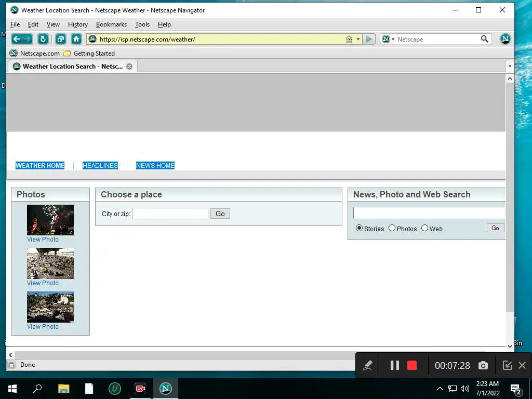Open the green U app in taskbar
The height and width of the screenshot is (399, 532).
pyautogui.click(x=115, y=389)
